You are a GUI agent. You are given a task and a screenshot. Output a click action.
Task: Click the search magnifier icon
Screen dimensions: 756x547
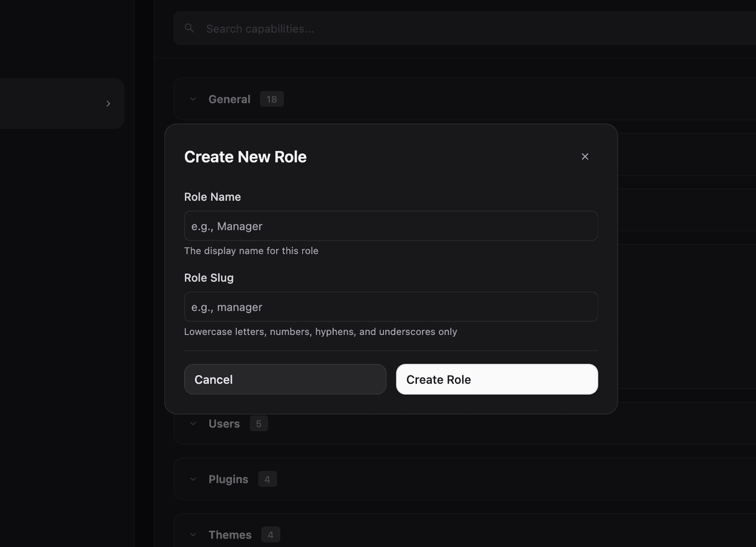click(189, 28)
